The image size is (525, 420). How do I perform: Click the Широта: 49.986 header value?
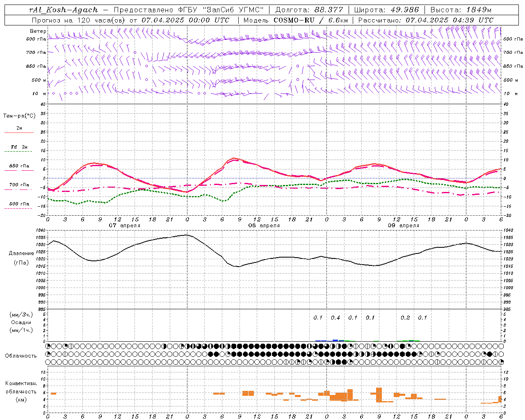(x=386, y=10)
